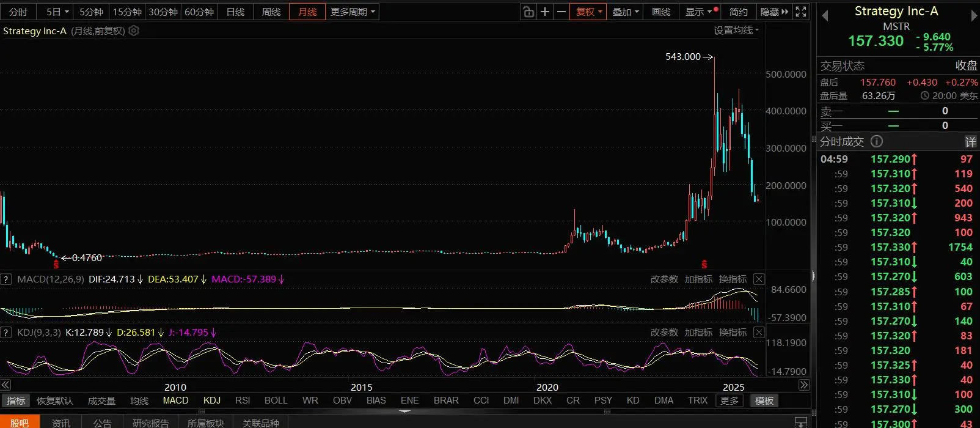
Task: Zoom out chart with minus icon
Action: pos(561,12)
